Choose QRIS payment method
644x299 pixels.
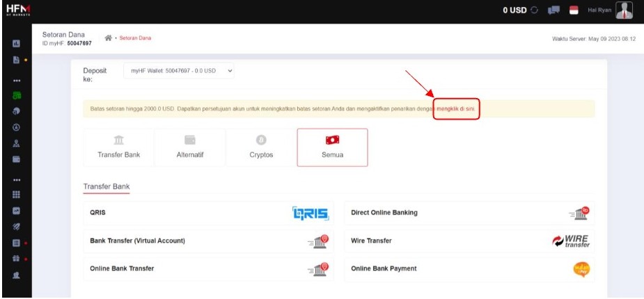(x=208, y=213)
